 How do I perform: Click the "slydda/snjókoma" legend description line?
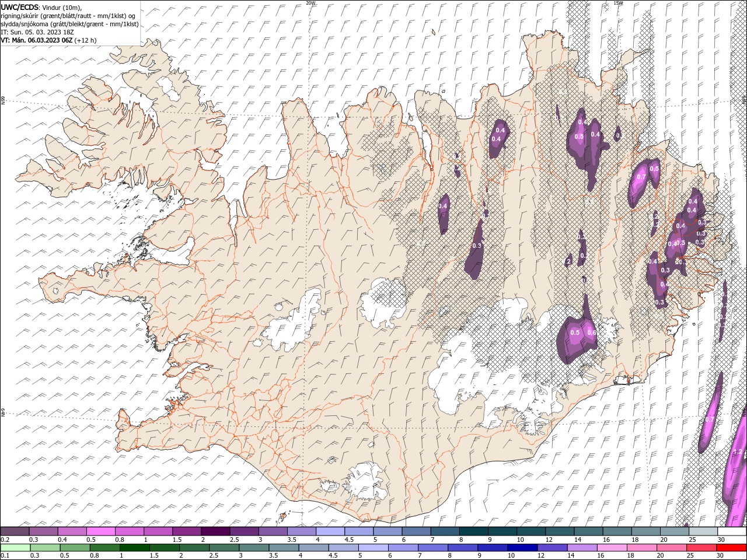(70, 24)
